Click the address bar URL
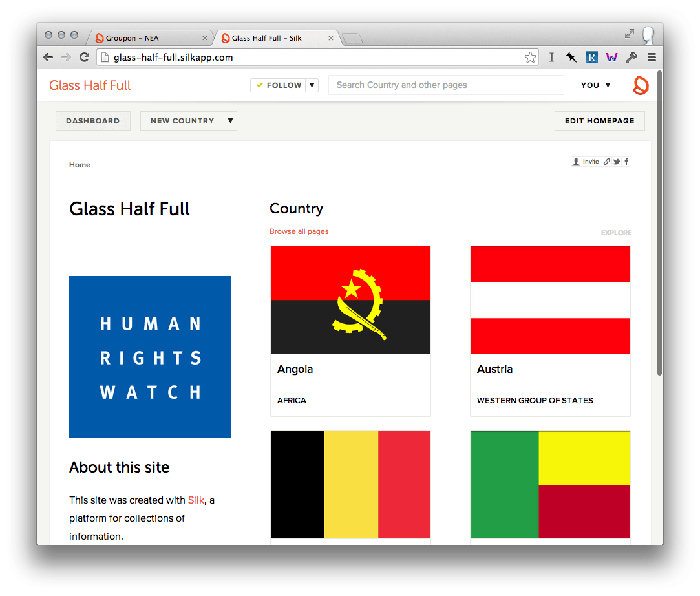Screen dimensions: 700x596 click(x=173, y=57)
